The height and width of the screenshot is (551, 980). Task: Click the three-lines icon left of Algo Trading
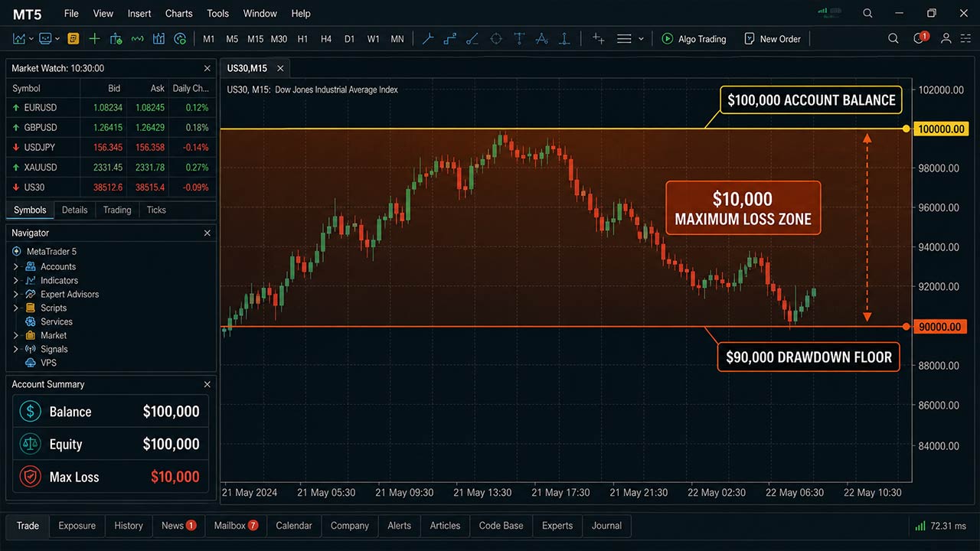point(624,38)
